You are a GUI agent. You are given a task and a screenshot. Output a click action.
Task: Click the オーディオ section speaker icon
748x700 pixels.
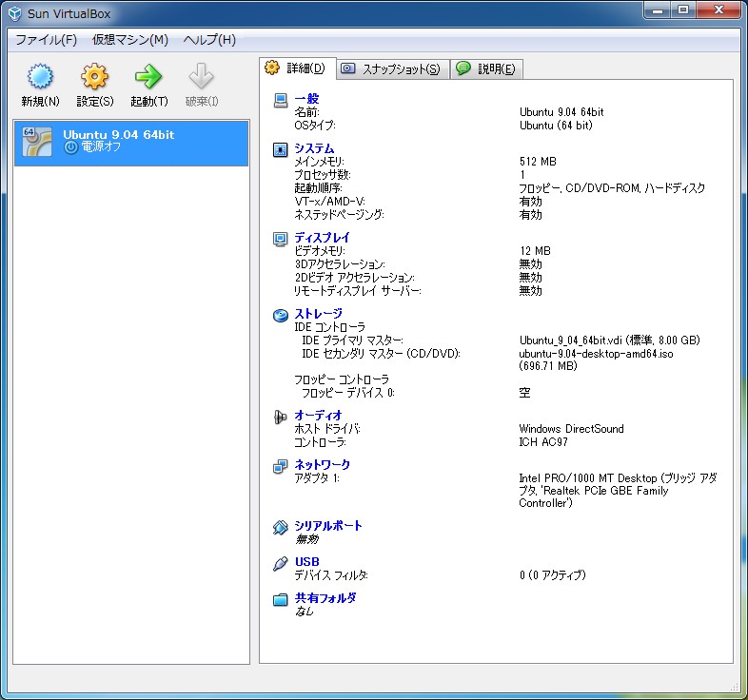pos(281,418)
